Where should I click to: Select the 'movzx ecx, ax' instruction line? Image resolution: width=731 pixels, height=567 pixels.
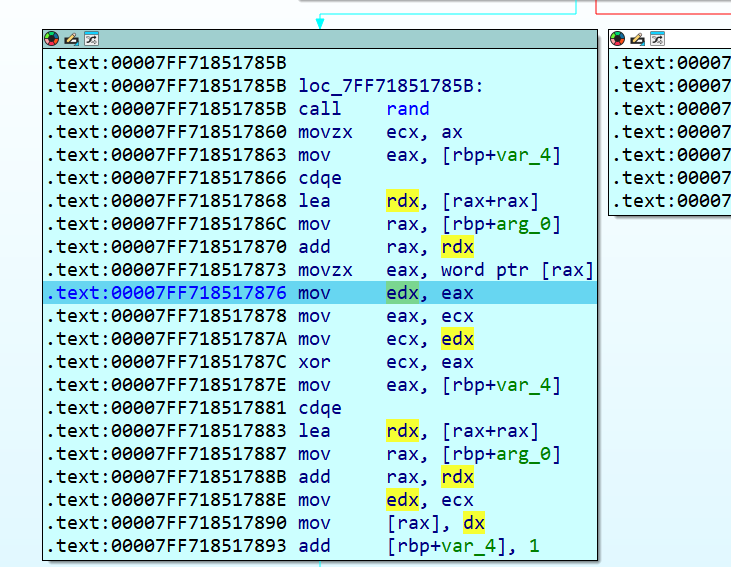320,131
